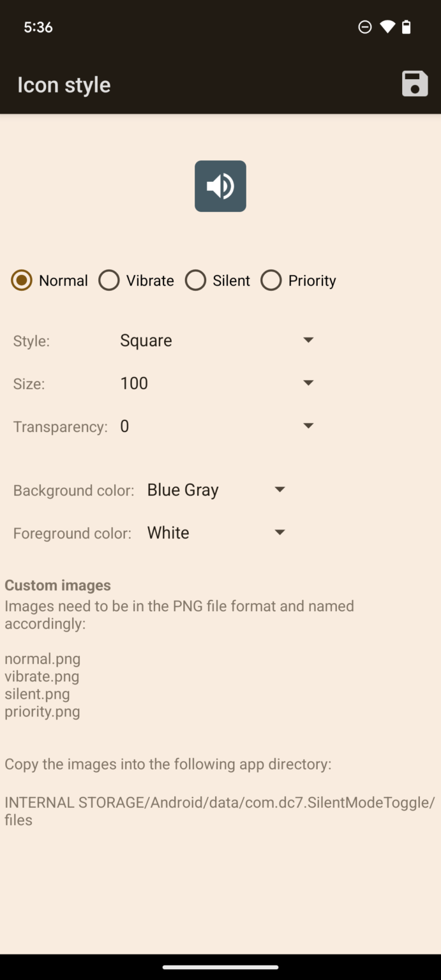
Task: Open the Style dropdown arrow
Action: tap(308, 340)
